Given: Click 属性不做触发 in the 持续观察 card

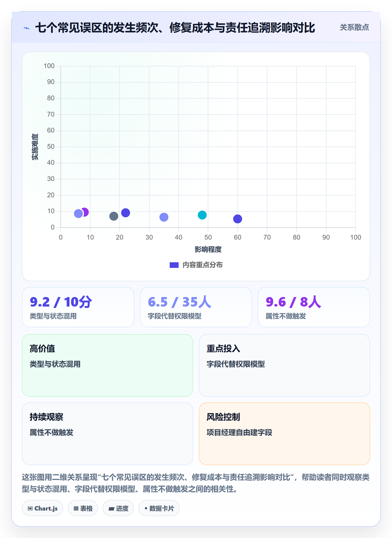Looking at the screenshot, I should [52, 432].
